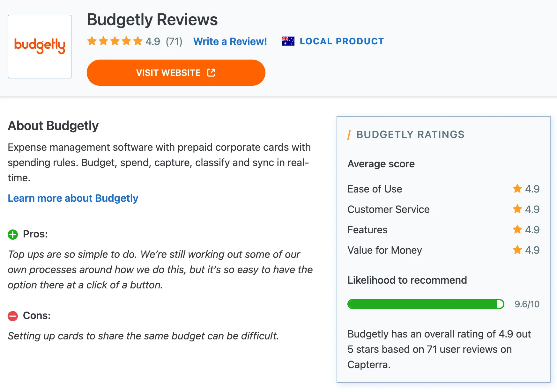Click the (71) review count
This screenshot has width=557, height=392.
click(x=174, y=41)
